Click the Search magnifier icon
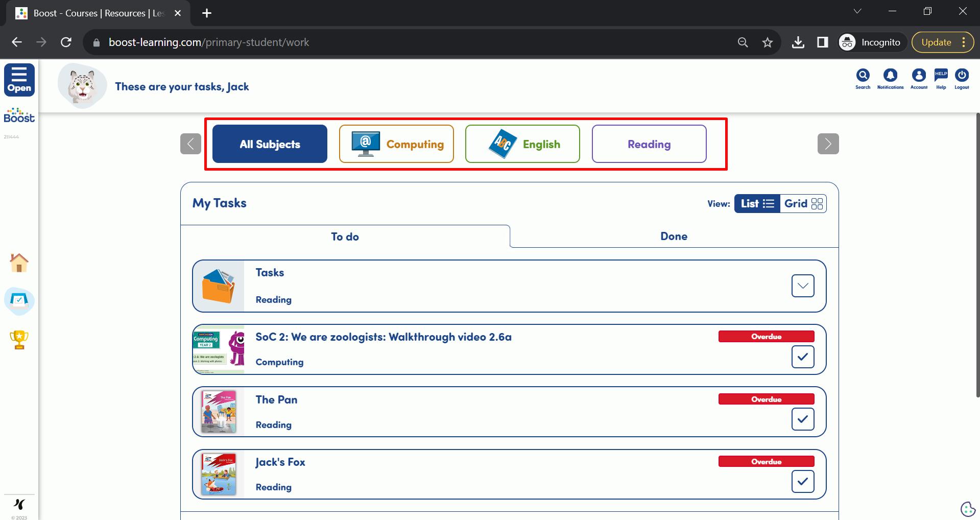Screen dimensions: 980x520 863,76
